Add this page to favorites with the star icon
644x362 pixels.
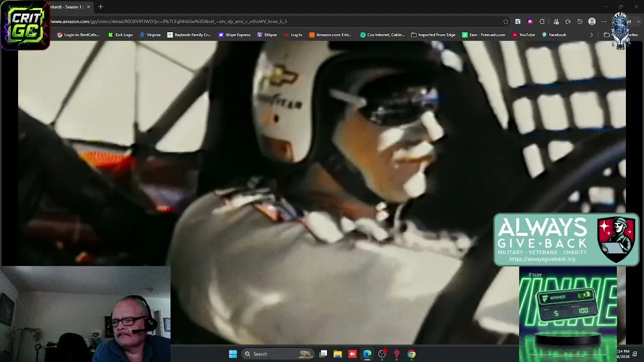506,22
